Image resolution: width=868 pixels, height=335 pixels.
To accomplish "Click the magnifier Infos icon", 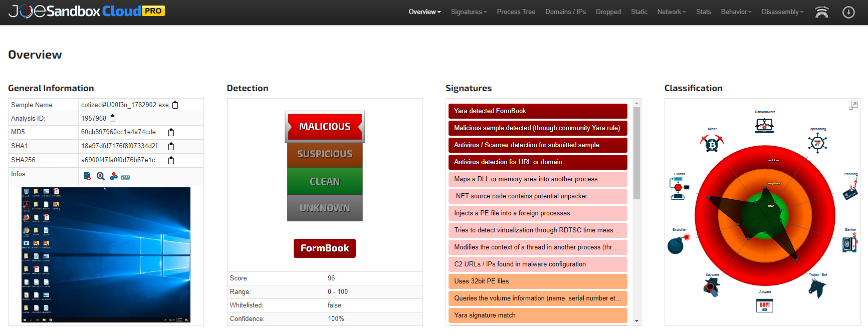I will 100,176.
